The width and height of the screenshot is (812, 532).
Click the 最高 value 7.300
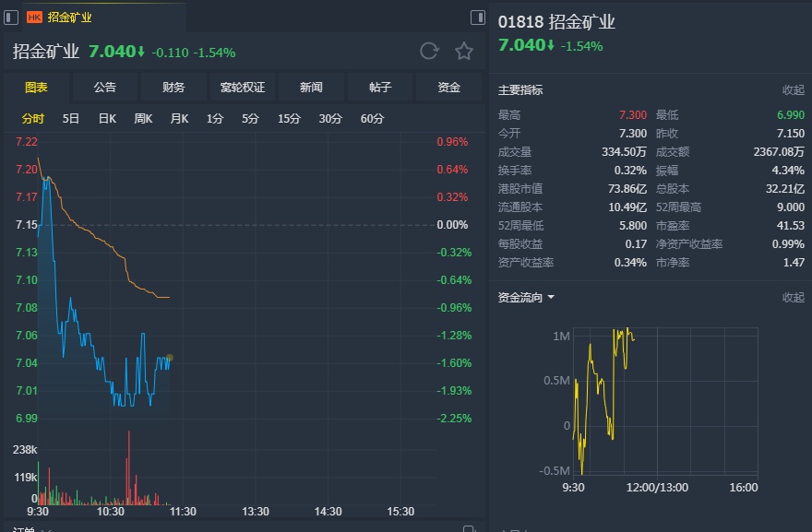point(633,115)
